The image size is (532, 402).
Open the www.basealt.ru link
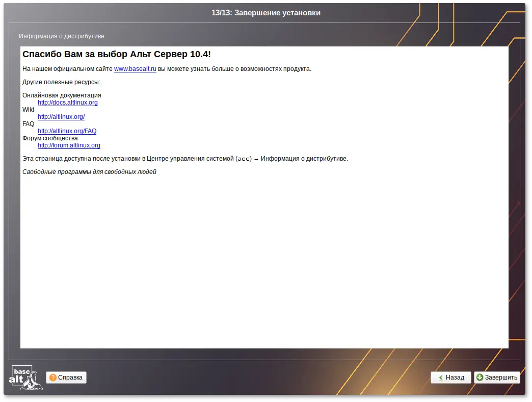point(135,69)
